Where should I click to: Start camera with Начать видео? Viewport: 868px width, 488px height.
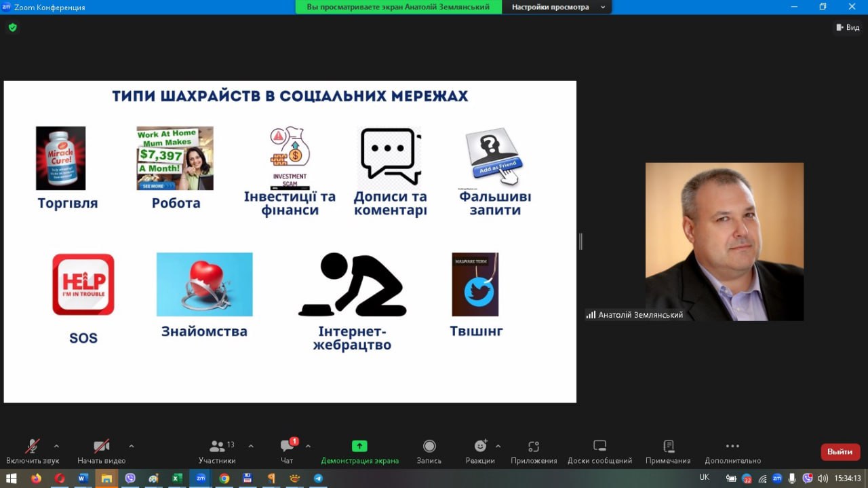[x=101, y=451]
